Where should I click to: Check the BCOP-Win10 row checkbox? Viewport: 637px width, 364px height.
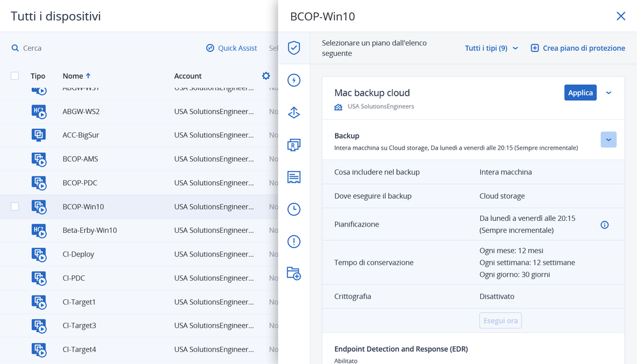(x=15, y=207)
